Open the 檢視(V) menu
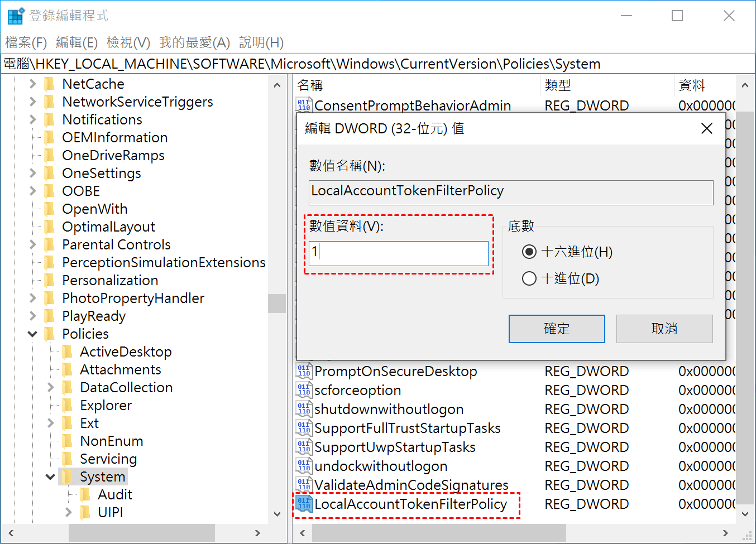The height and width of the screenshot is (544, 756). [x=128, y=42]
